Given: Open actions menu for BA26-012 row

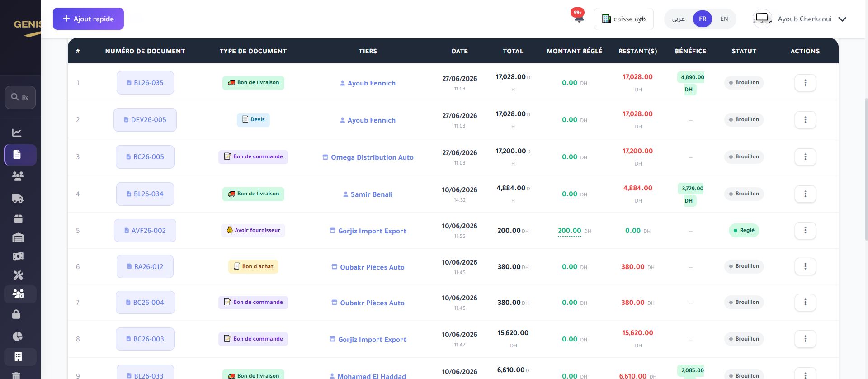Looking at the screenshot, I should (x=805, y=266).
